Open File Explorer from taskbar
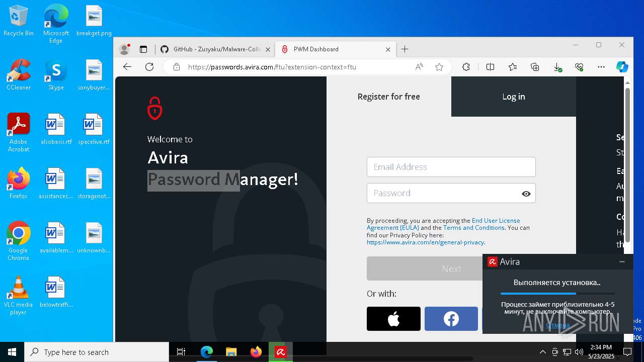This screenshot has width=644, height=362. pos(231,352)
